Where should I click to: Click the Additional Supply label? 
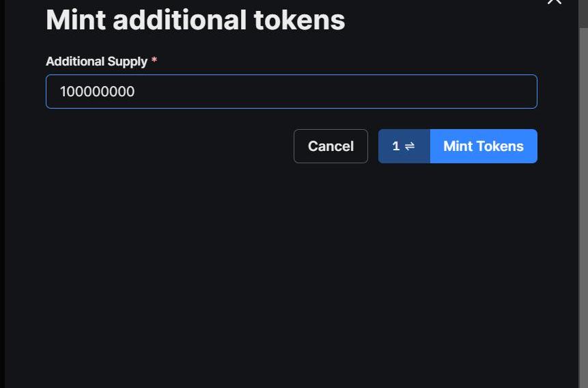(x=96, y=61)
